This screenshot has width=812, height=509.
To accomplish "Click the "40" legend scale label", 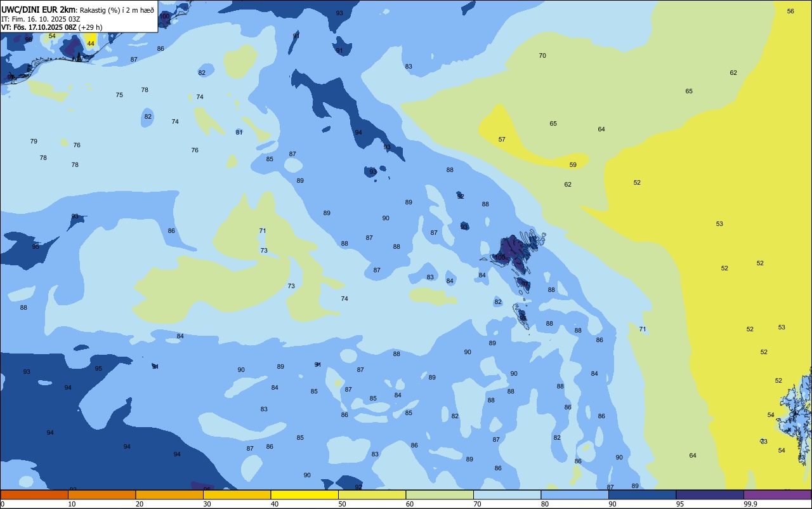I will 275,504.
